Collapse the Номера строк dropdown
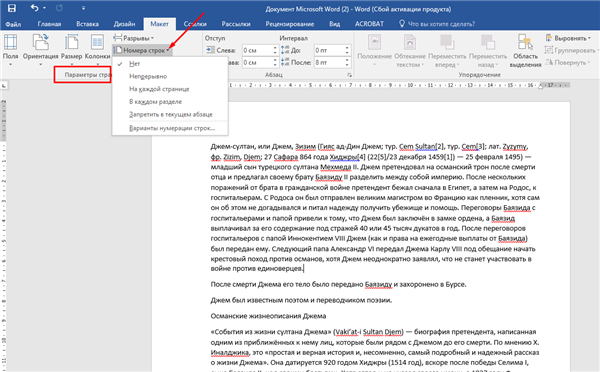The width and height of the screenshot is (600, 372). click(x=142, y=50)
